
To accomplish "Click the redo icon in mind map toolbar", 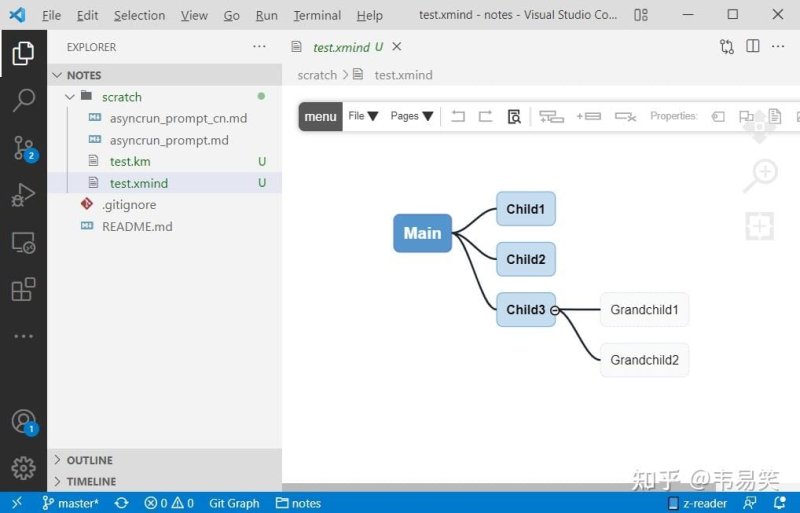I will [485, 116].
